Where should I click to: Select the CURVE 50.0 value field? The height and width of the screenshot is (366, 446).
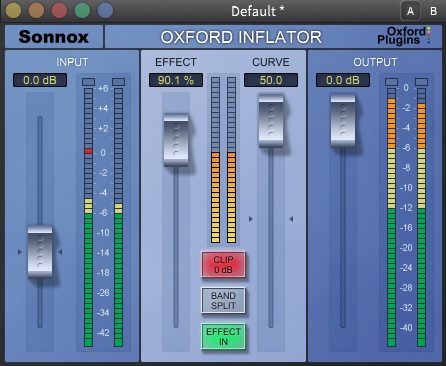[x=271, y=80]
